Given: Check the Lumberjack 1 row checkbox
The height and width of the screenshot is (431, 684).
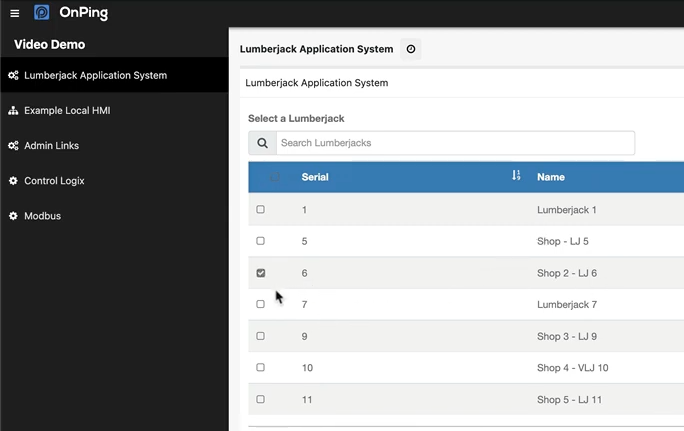Looking at the screenshot, I should pos(261,210).
